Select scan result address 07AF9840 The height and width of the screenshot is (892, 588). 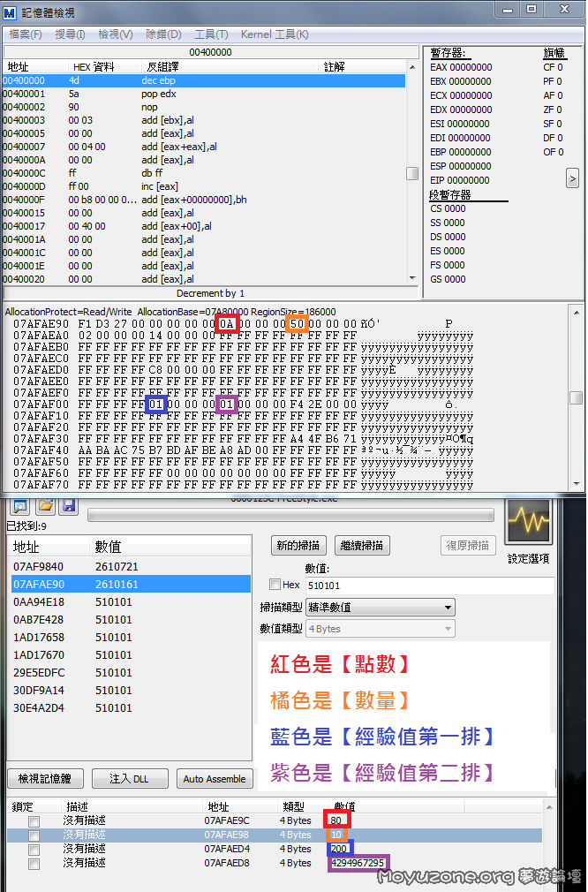click(x=131, y=567)
